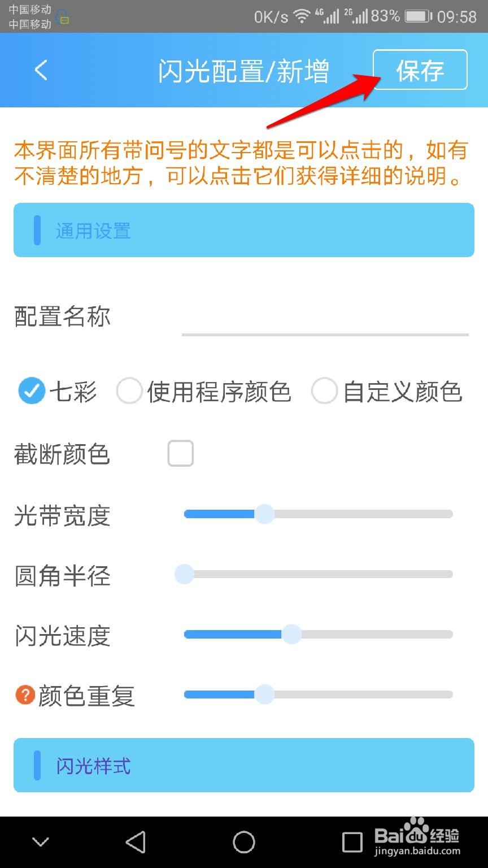This screenshot has width=488, height=868.
Task: Open recent apps with square icon
Action: tap(352, 842)
